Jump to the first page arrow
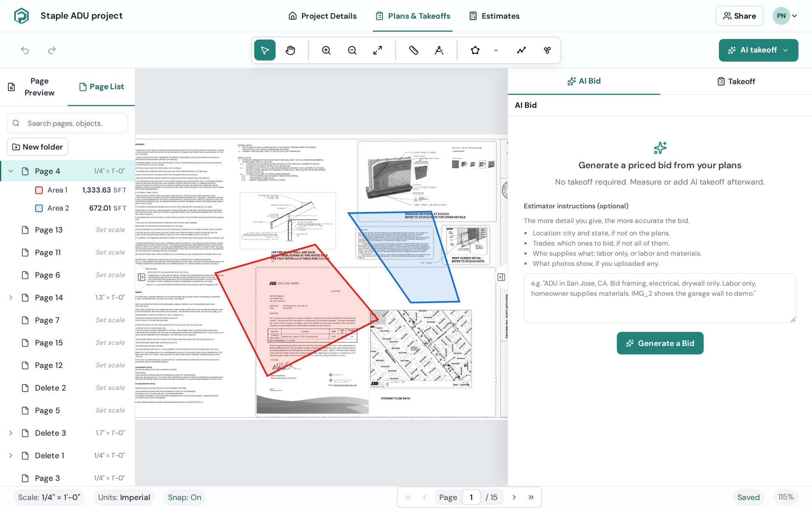Viewport: 812px width, 508px height. point(408,497)
